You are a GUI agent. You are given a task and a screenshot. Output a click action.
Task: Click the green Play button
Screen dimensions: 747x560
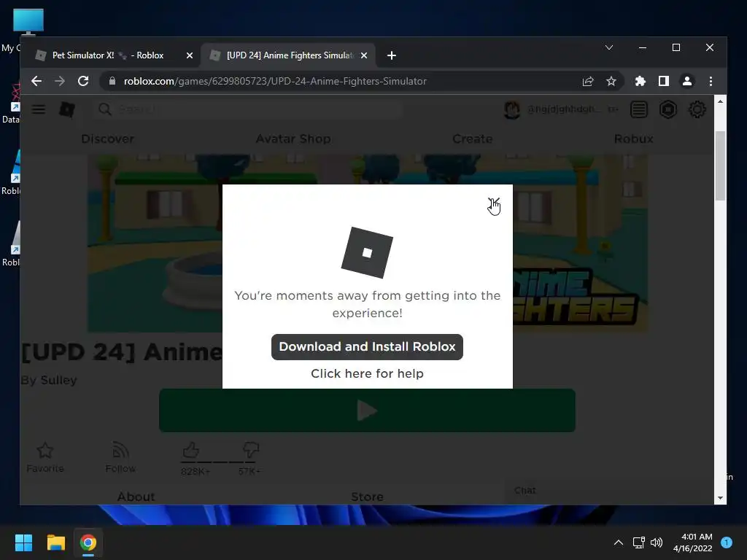coord(367,411)
